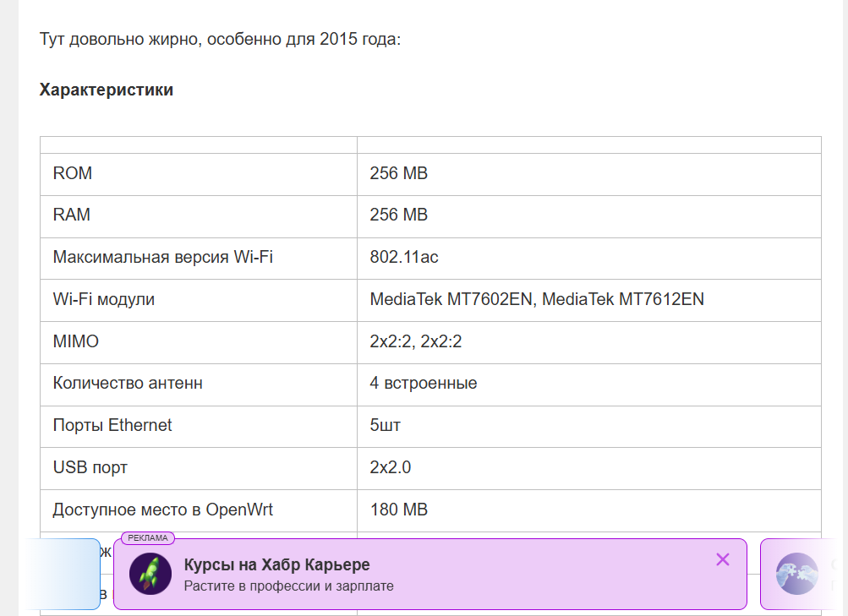
Task: Click the «USB порт» row label
Action: pos(90,467)
